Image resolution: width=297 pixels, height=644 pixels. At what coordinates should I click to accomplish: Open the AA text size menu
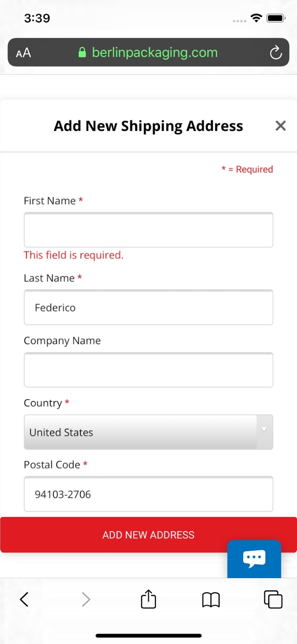(23, 53)
